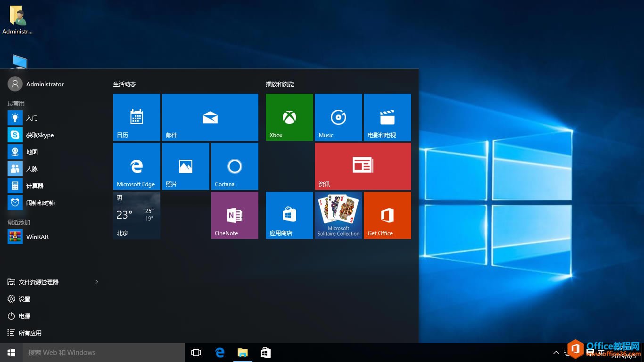The width and height of the screenshot is (644, 362).
Task: Show hidden system tray icons
Action: [556, 353]
